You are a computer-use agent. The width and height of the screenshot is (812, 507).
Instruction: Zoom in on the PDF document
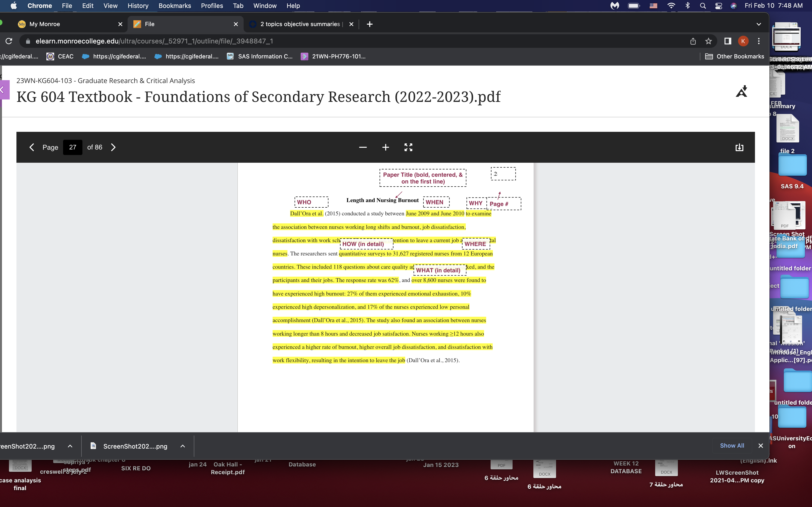pyautogui.click(x=385, y=147)
